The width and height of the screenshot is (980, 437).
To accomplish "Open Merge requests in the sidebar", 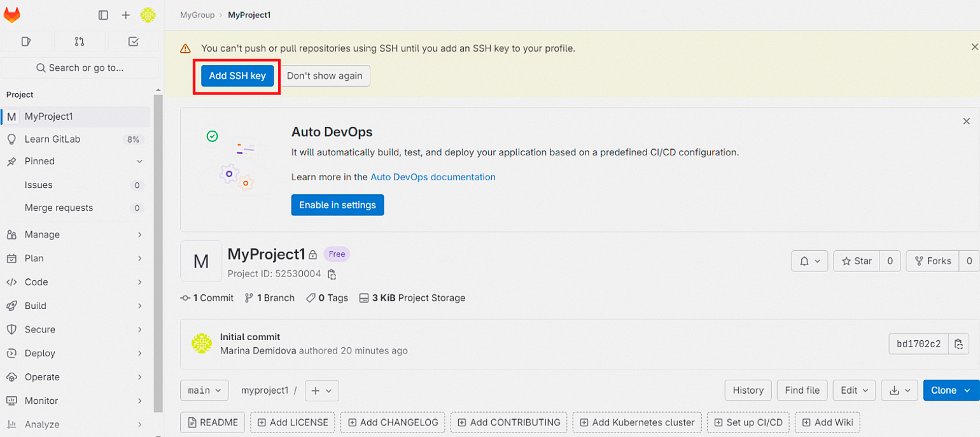I will (x=76, y=208).
